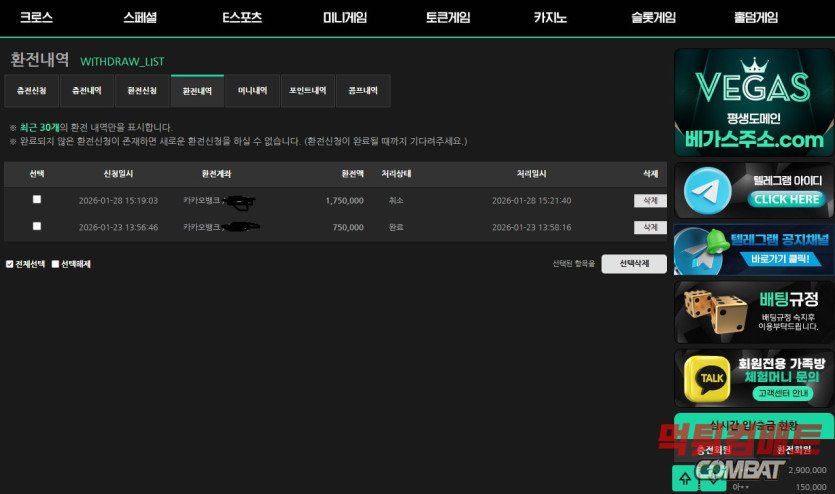
Task: Switch to the 포인트내역 tab
Action: click(308, 91)
